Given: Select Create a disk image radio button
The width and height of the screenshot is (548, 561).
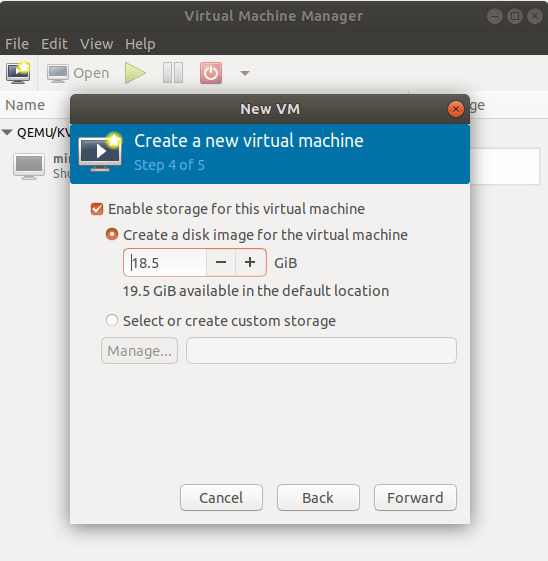Looking at the screenshot, I should (112, 235).
